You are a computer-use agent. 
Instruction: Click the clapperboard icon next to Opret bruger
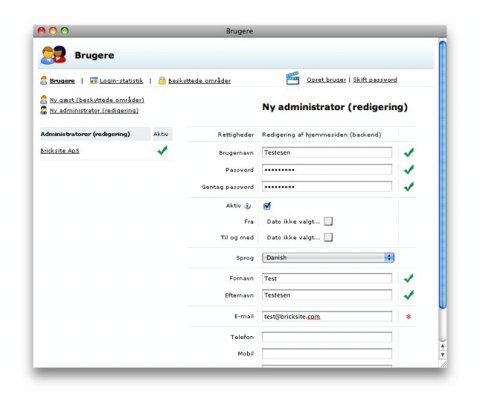[293, 79]
